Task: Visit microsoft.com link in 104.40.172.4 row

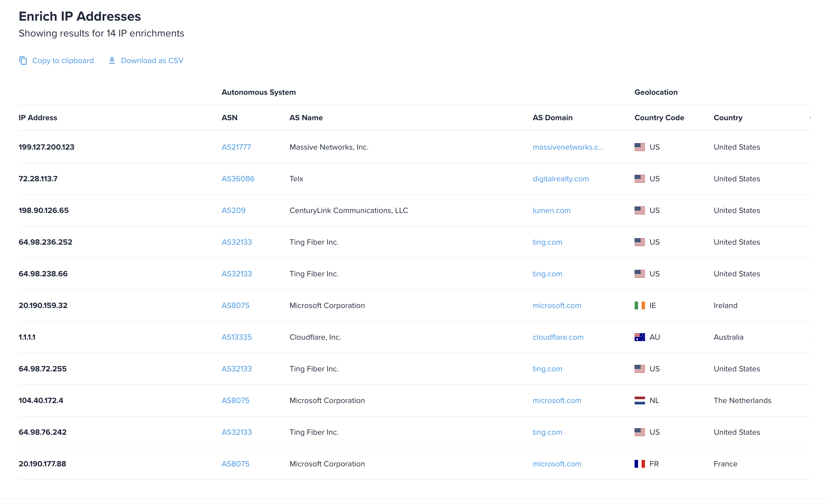Action: tap(557, 400)
